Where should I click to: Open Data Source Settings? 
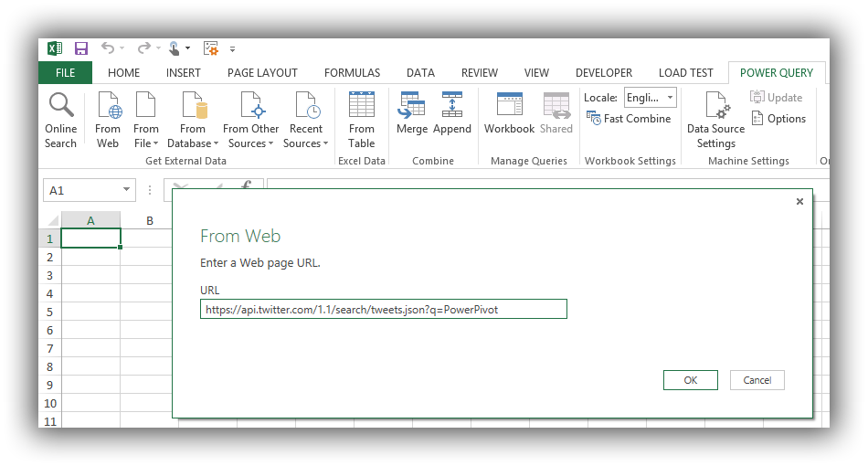click(x=715, y=121)
